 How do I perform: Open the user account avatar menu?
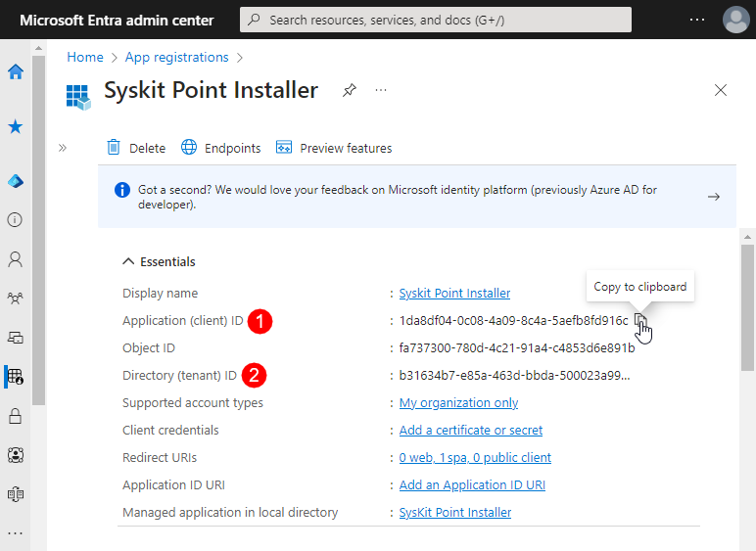pos(735,20)
